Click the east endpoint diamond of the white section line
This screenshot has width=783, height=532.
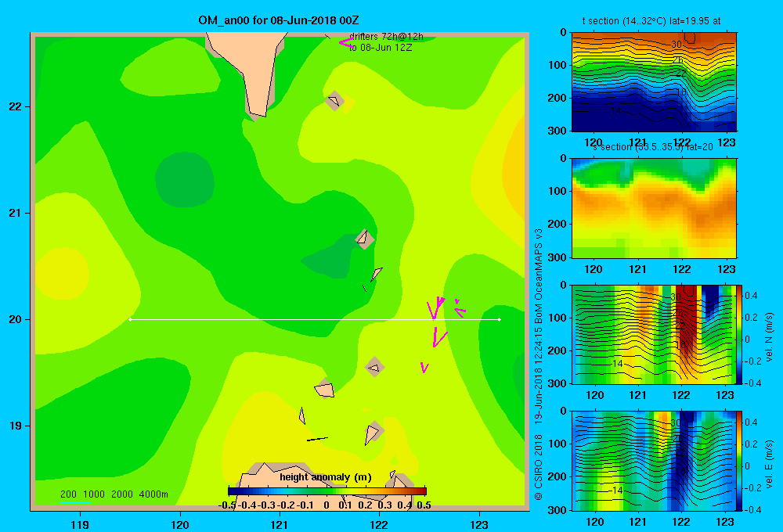499,319
